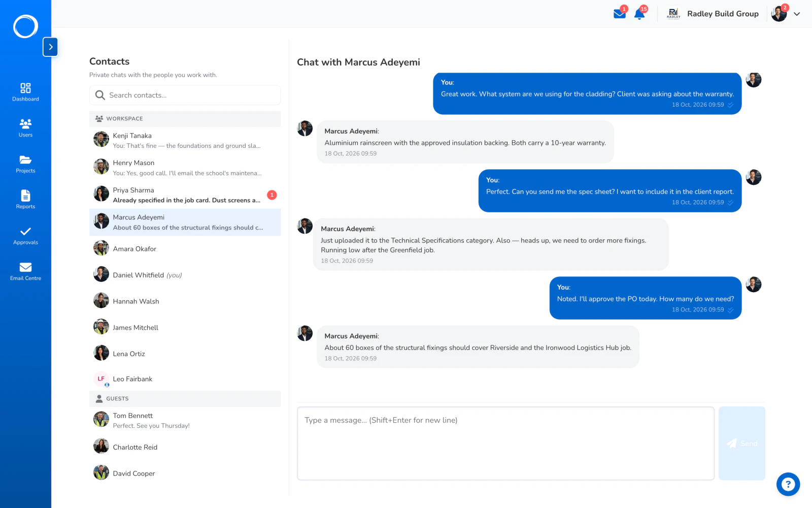Viewport: 812px width, 508px height.
Task: Click the Kenji Tanaka avatar photo
Action: pyautogui.click(x=101, y=139)
